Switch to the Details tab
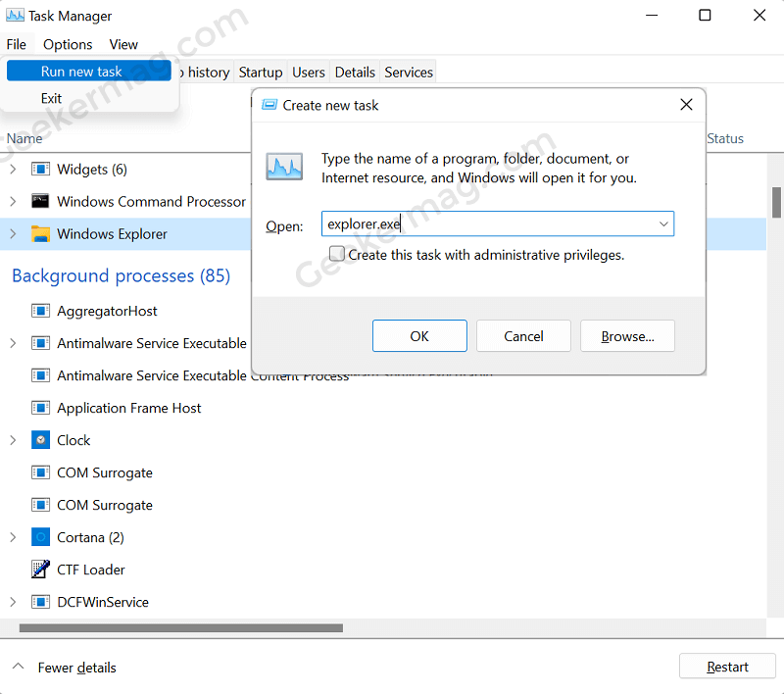This screenshot has height=694, width=784. coord(355,72)
